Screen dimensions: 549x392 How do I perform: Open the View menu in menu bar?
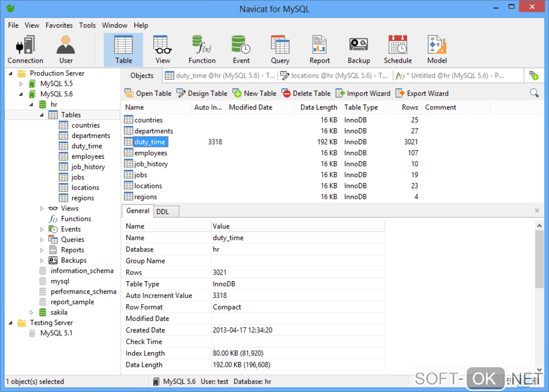[32, 25]
